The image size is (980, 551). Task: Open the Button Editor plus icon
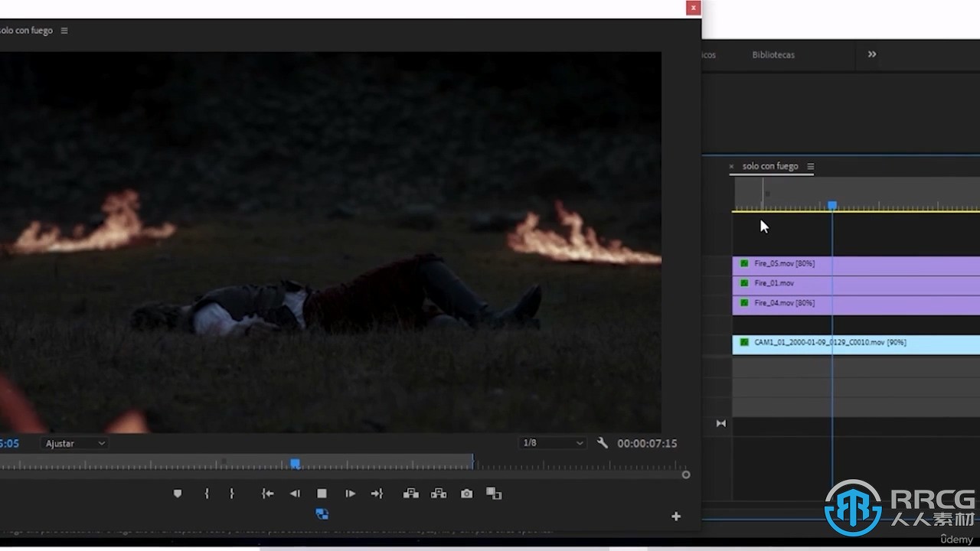coord(676,517)
